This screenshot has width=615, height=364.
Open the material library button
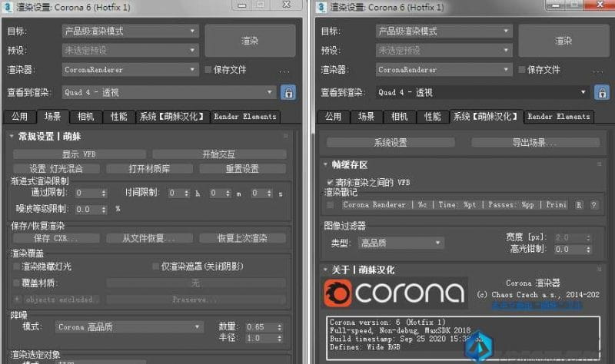click(x=149, y=169)
